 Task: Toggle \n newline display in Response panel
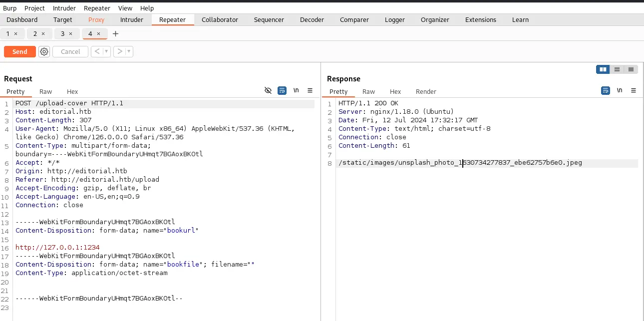pos(620,90)
